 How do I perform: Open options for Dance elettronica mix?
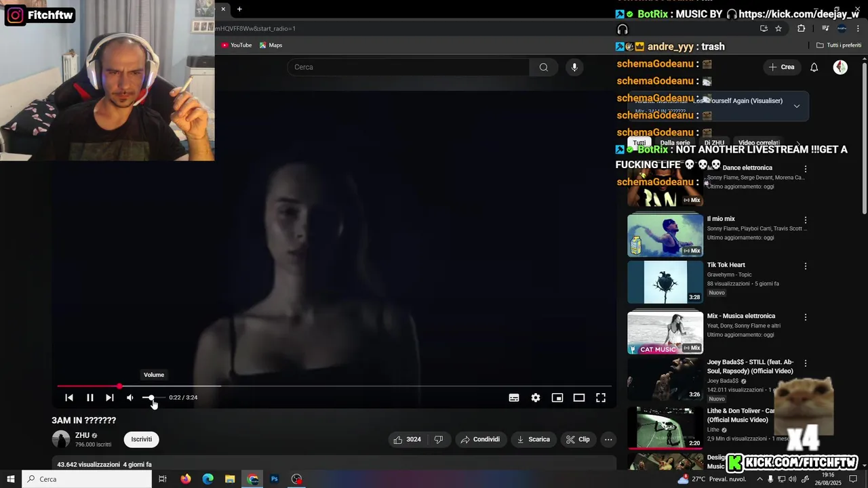[806, 169]
